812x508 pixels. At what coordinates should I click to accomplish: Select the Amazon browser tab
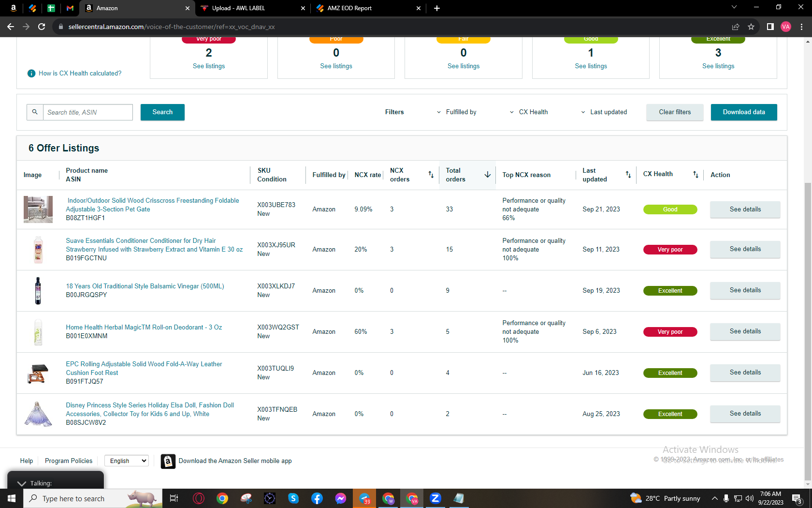tap(138, 8)
